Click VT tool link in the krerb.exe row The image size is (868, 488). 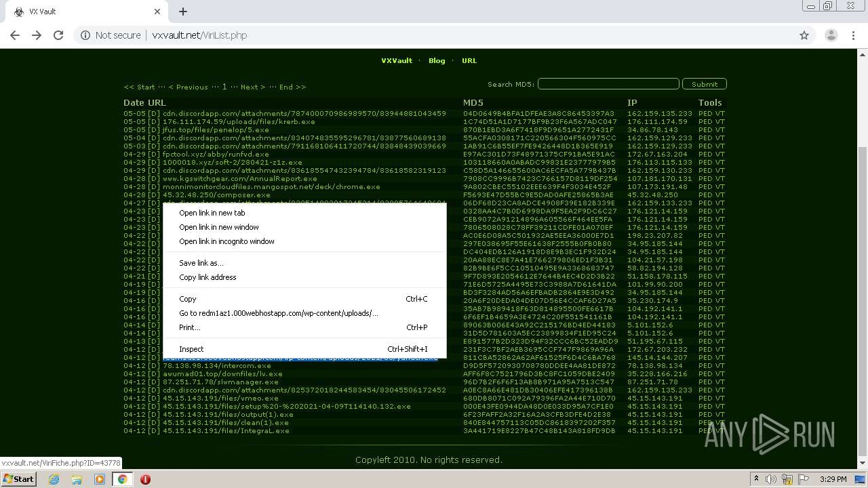point(720,121)
